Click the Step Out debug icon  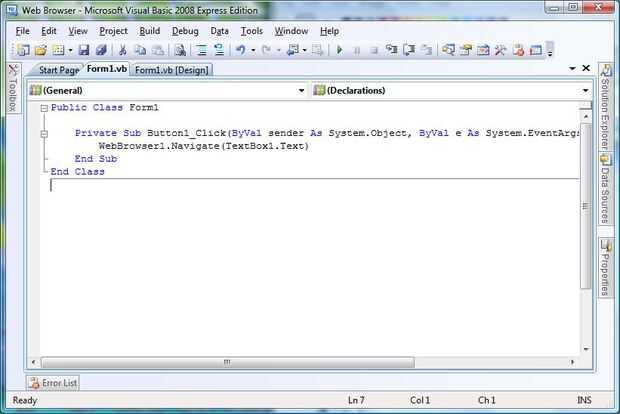tap(426, 50)
